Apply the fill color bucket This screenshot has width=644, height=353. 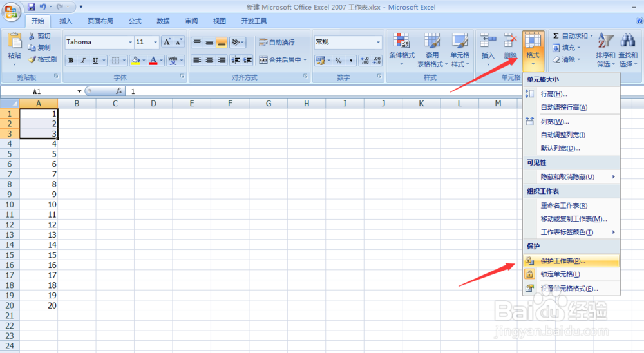click(136, 61)
